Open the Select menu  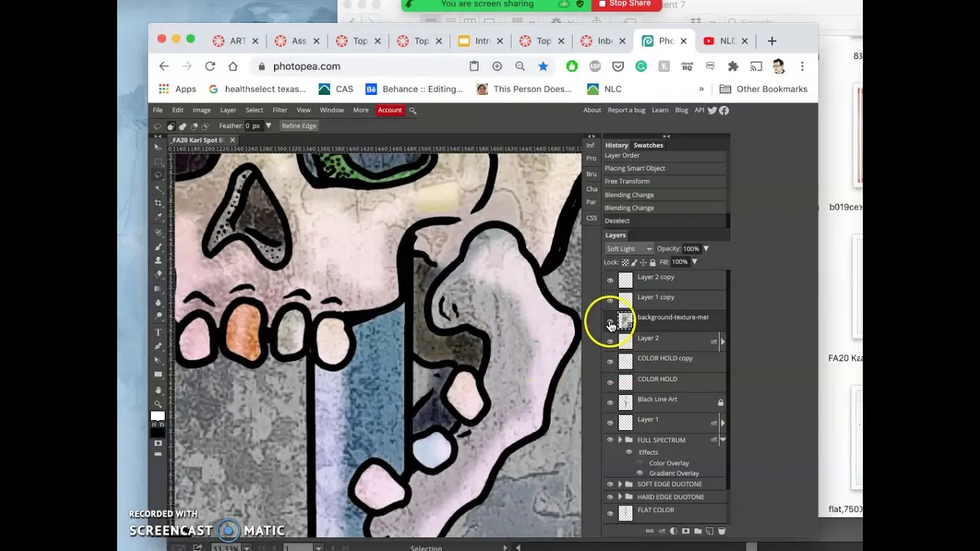(254, 110)
